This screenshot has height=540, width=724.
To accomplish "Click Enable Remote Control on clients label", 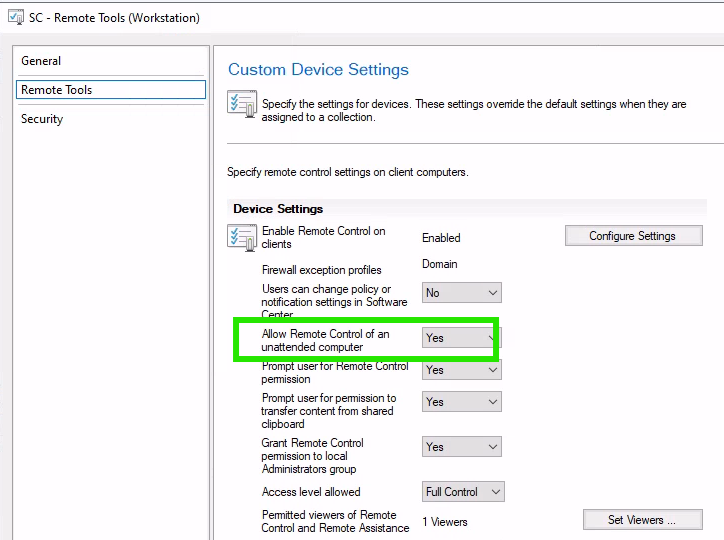I will 323,237.
